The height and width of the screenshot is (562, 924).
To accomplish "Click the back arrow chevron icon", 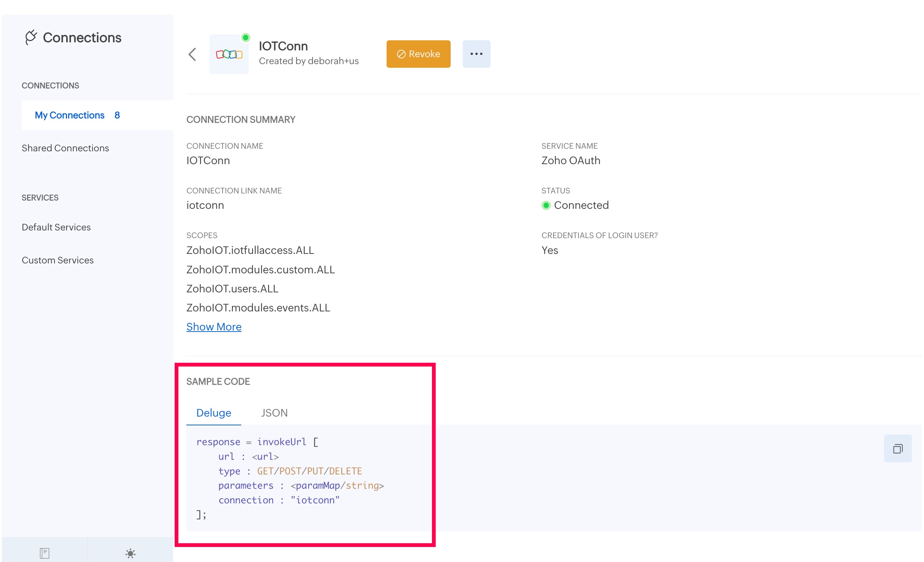I will (192, 54).
